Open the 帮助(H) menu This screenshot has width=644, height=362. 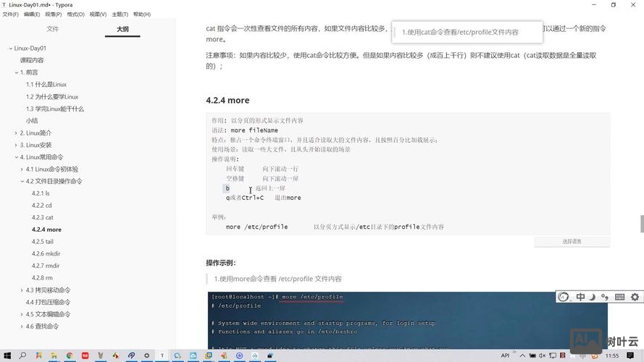click(x=142, y=14)
